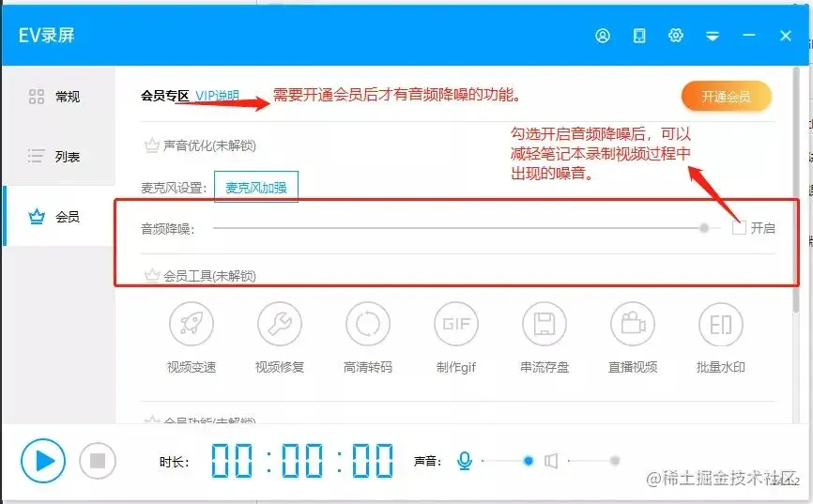Click the orange 开通会员 button
Screen dimensions: 813x504
pos(726,97)
